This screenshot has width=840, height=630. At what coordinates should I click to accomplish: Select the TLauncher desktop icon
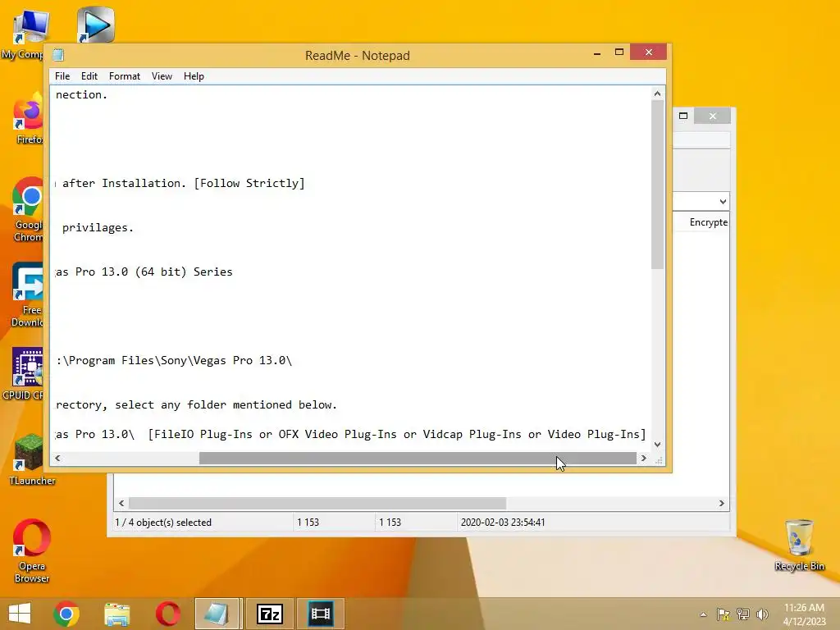(31, 459)
